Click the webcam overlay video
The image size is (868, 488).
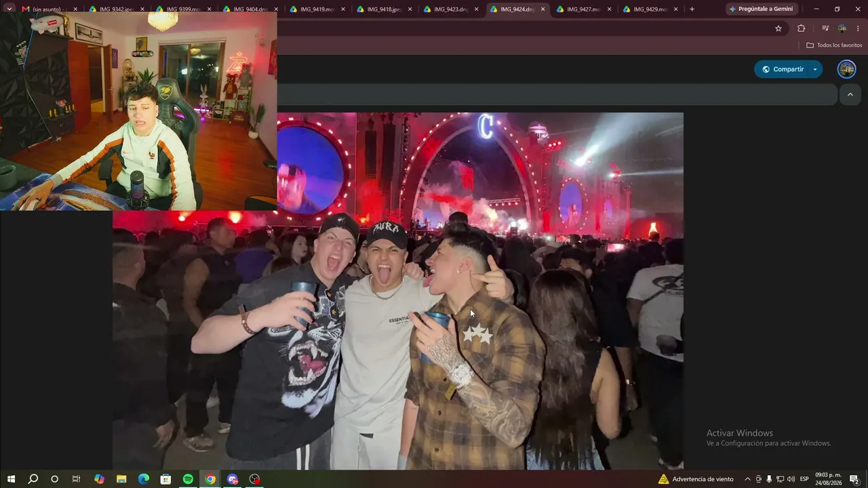[x=138, y=111]
